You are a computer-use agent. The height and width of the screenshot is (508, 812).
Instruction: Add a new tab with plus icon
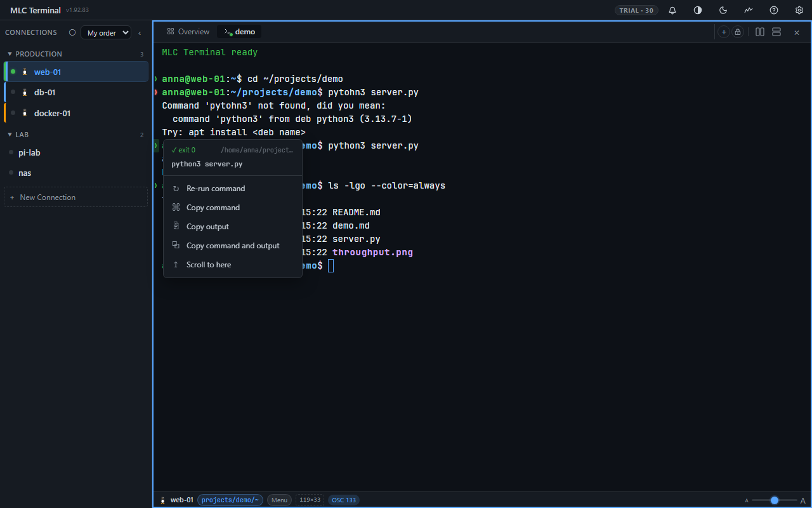[724, 32]
